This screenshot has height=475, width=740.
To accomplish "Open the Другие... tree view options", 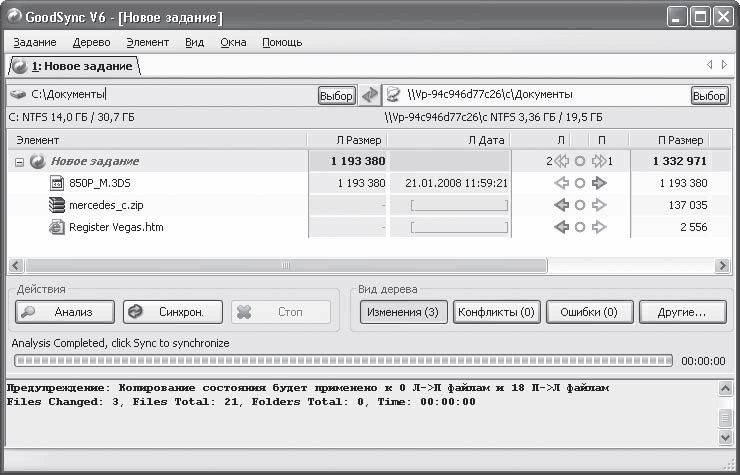I will point(682,312).
